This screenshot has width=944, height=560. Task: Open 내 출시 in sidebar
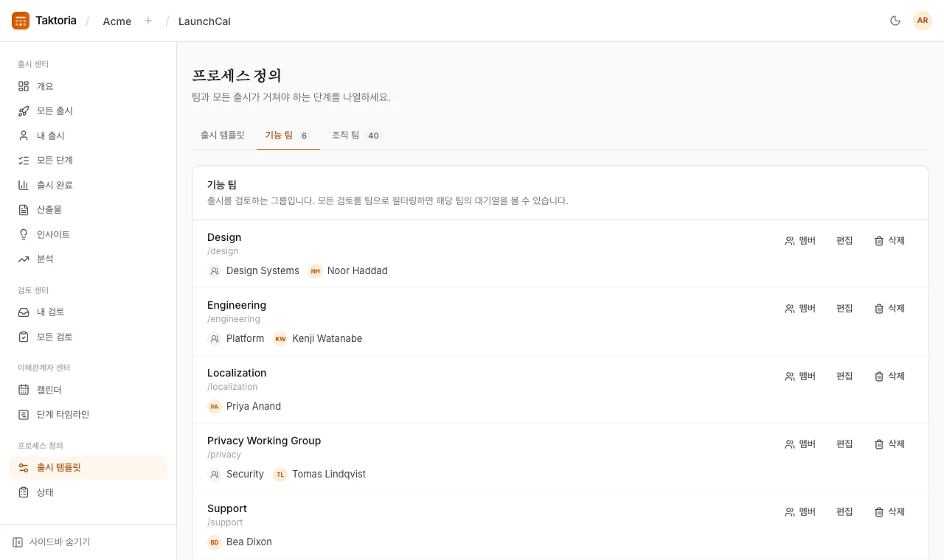[x=88, y=136]
